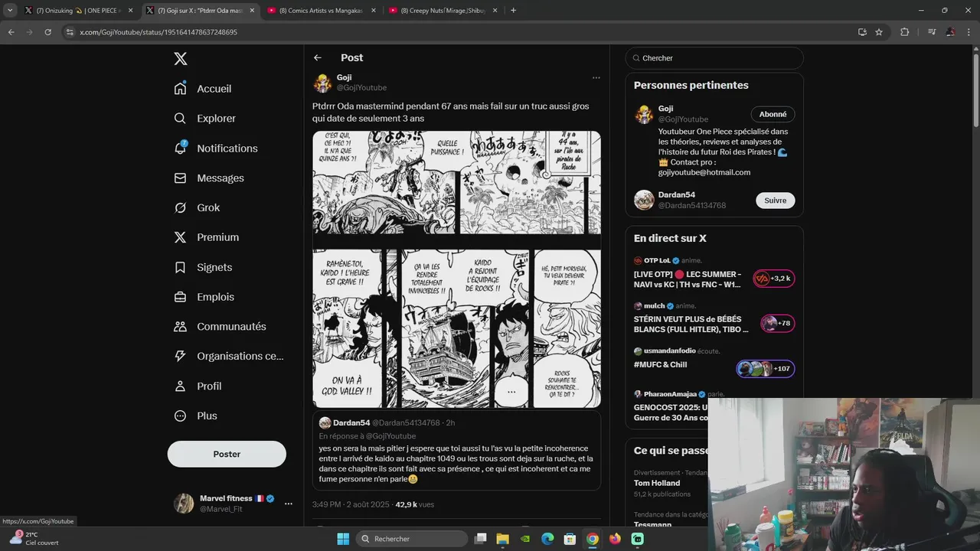The height and width of the screenshot is (551, 980).
Task: Open the tab search dropdown arrow
Action: point(10,10)
